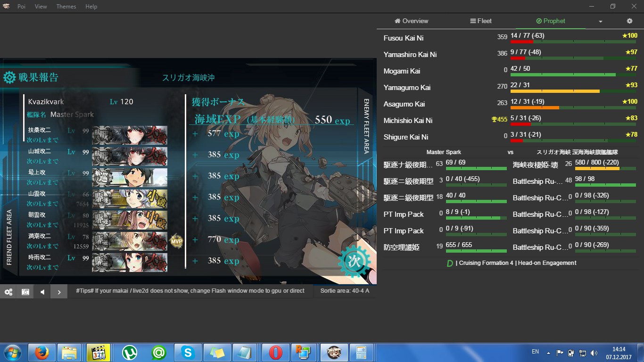
Task: Click the FRIEND FLEET AREA side label
Action: [9, 238]
